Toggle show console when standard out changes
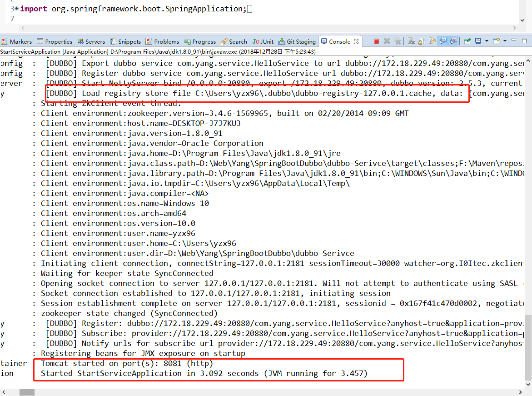Viewport: 532px width, 396px height. click(x=443, y=41)
